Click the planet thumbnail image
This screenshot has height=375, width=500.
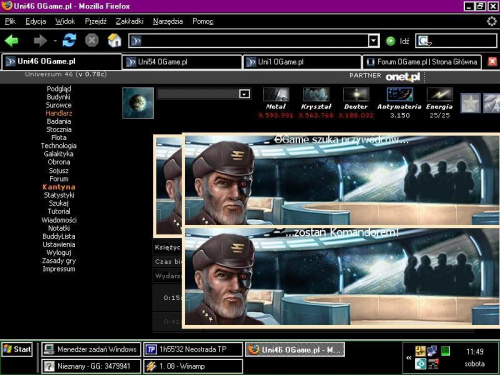click(x=138, y=103)
